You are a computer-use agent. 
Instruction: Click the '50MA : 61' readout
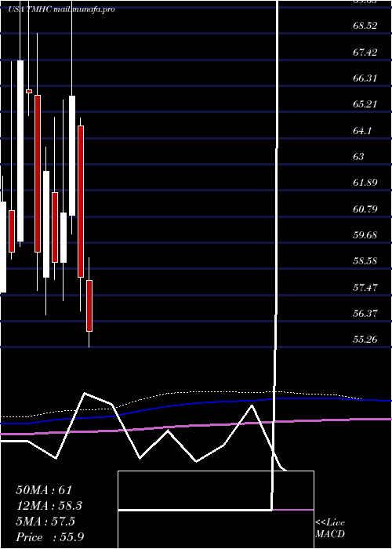pos(44,490)
